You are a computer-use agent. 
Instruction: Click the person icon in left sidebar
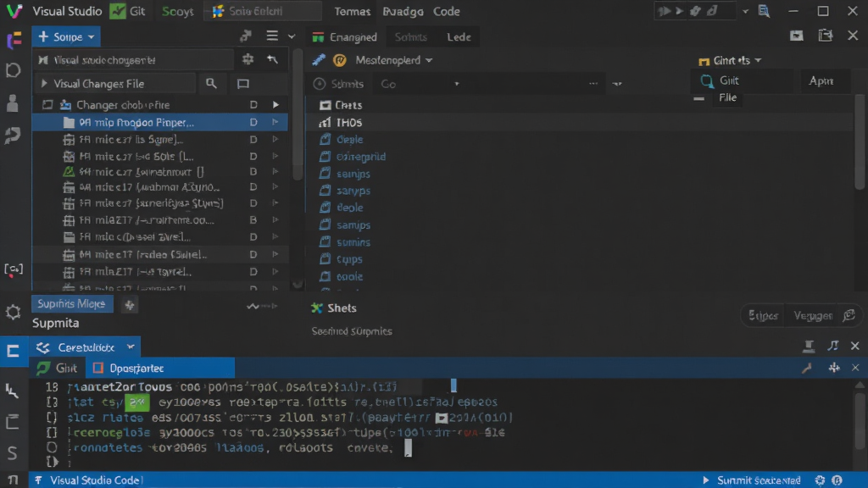tap(13, 103)
